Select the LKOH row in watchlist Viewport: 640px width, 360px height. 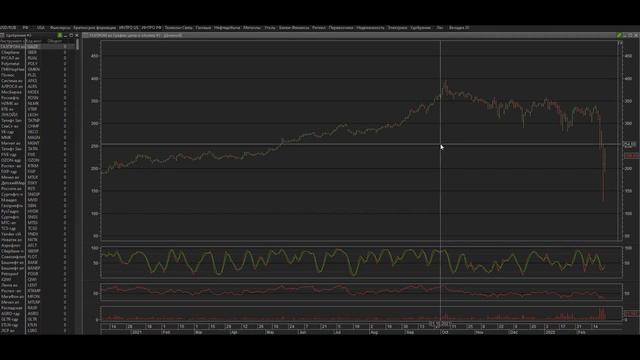coord(38,115)
